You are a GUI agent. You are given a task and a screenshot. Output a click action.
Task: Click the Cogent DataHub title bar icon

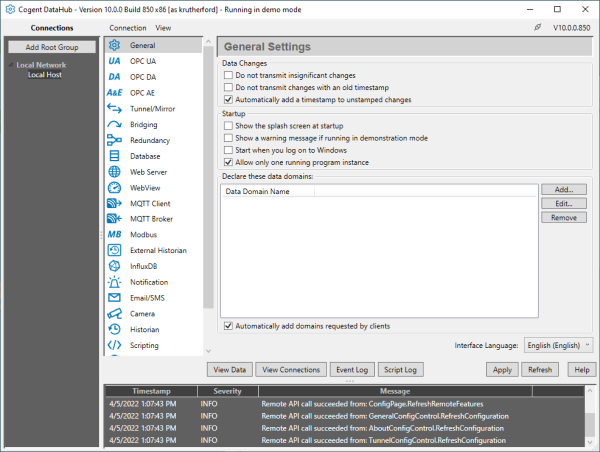pyautogui.click(x=10, y=9)
